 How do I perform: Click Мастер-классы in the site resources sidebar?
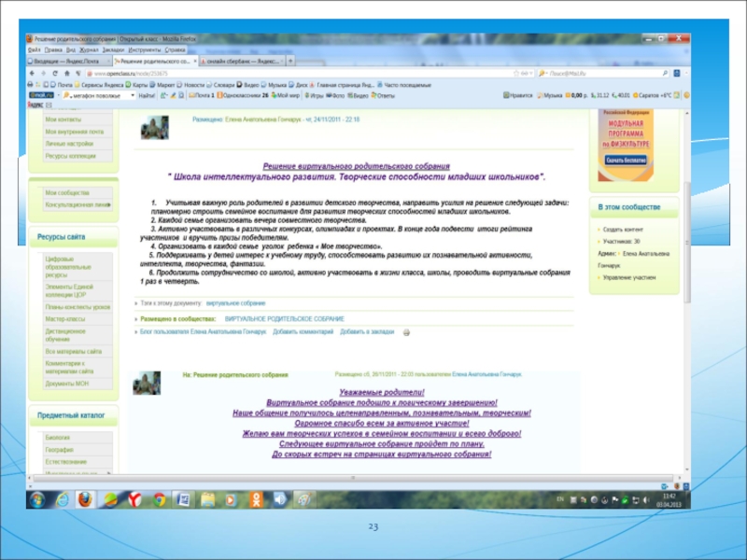(65, 318)
